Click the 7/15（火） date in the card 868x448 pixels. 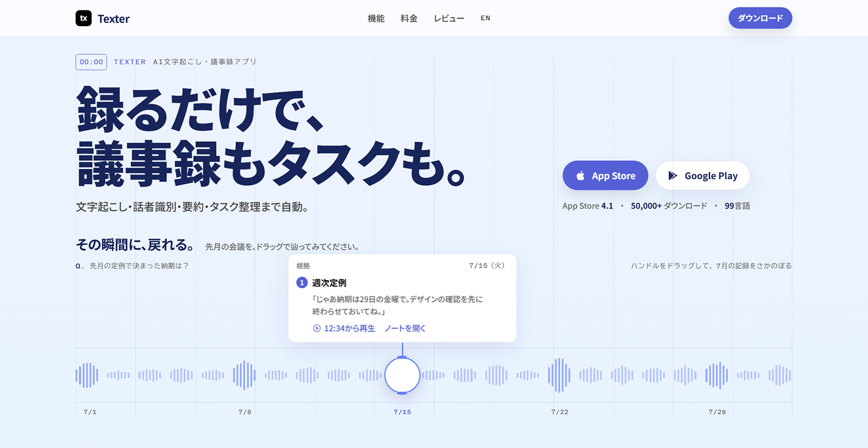[487, 266]
